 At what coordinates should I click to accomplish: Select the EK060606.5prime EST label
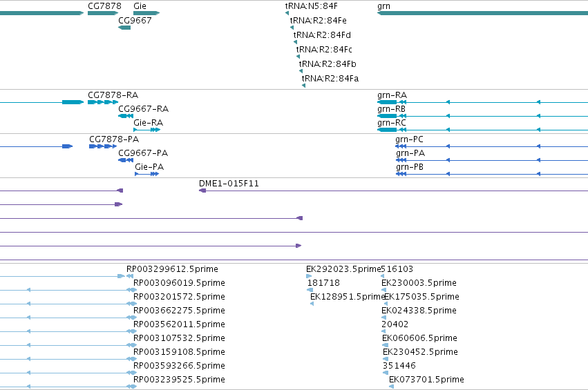419,338
